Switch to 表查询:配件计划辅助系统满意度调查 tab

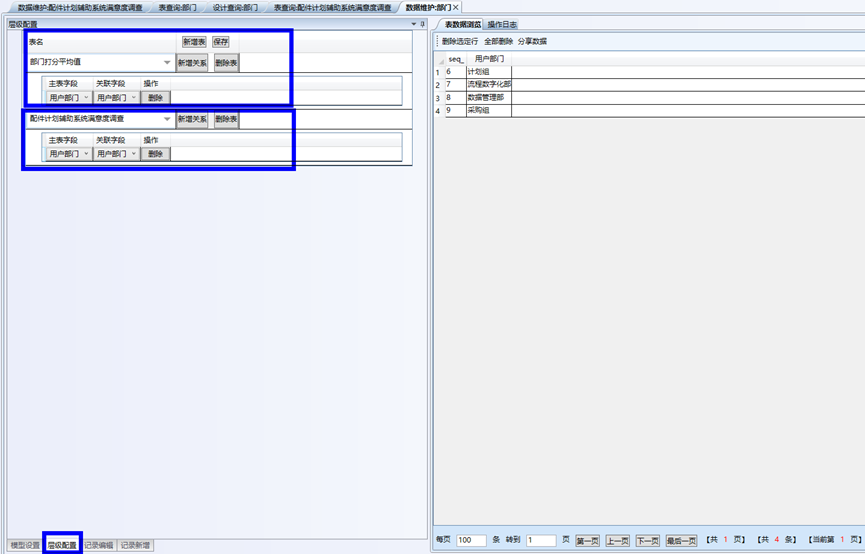click(332, 8)
